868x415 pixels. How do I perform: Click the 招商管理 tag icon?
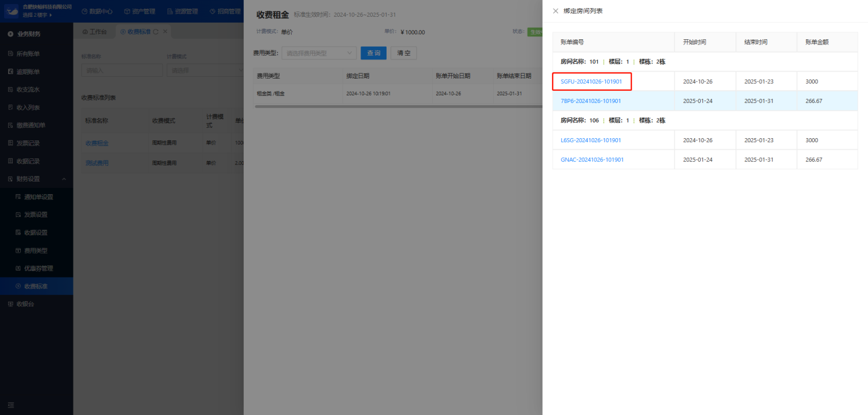(x=212, y=12)
